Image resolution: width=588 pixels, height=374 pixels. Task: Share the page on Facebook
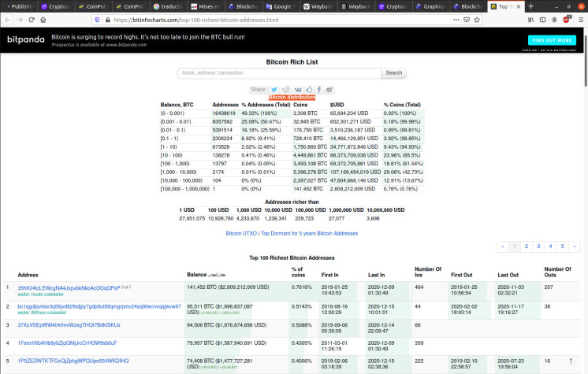319,90
